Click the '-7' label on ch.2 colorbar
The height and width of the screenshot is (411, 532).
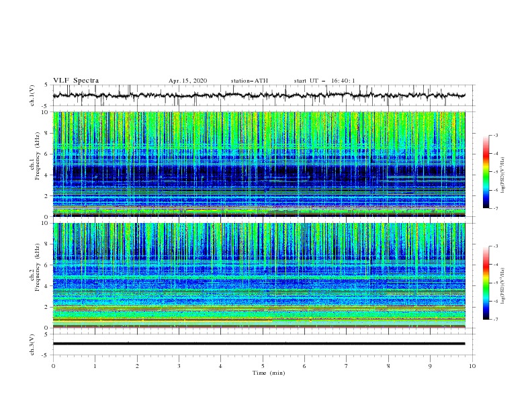pyautogui.click(x=495, y=319)
